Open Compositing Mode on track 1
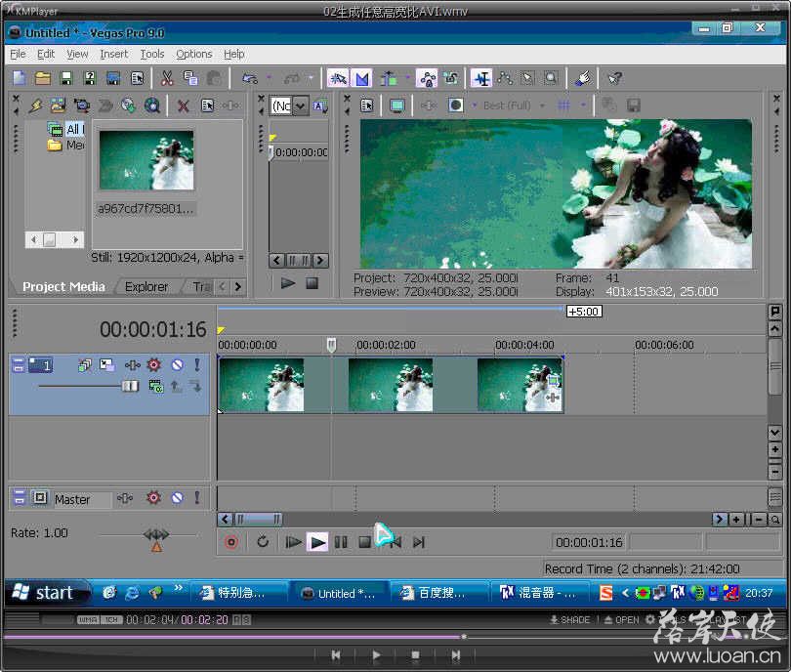 156,387
